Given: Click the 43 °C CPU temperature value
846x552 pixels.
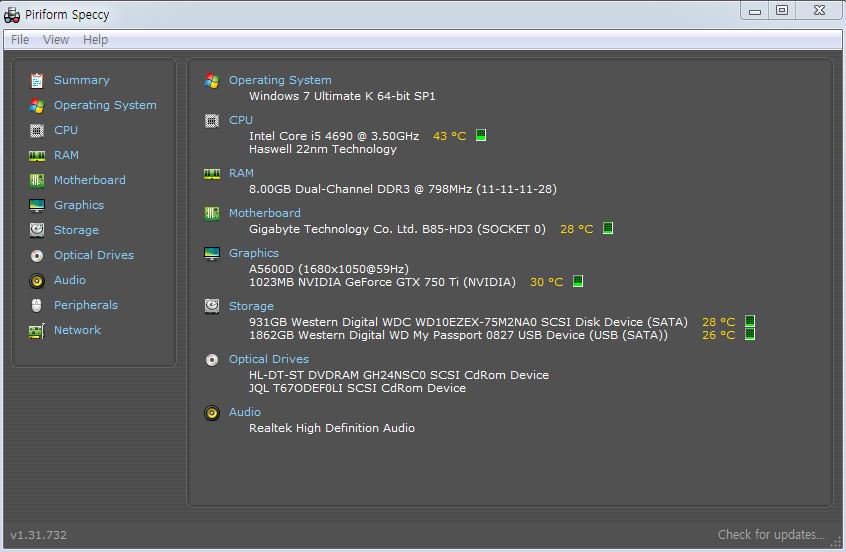Looking at the screenshot, I should (x=449, y=136).
